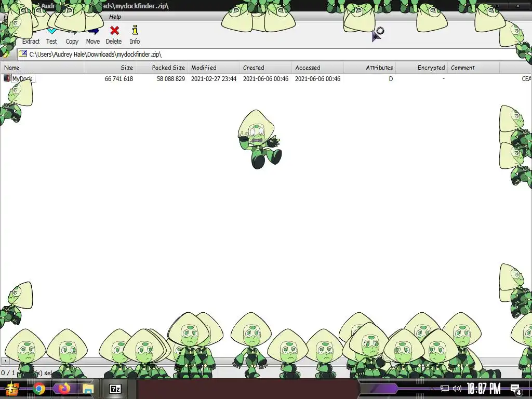This screenshot has width=532, height=399.
Task: Open the Help menu
Action: pos(115,17)
